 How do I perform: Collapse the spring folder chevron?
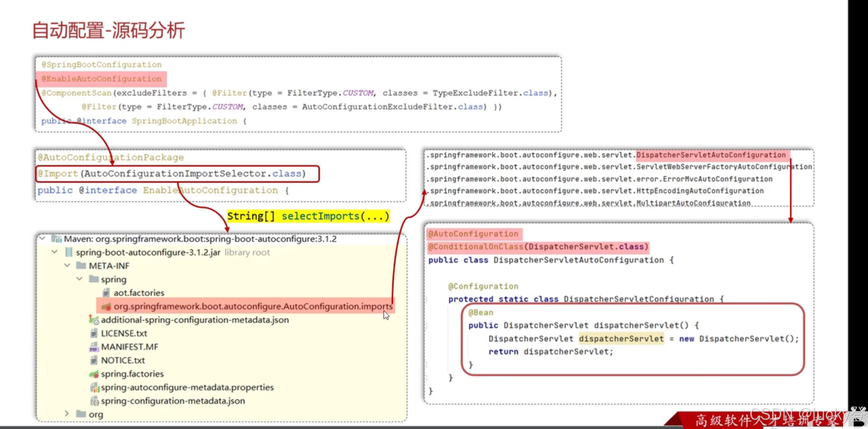[79, 279]
